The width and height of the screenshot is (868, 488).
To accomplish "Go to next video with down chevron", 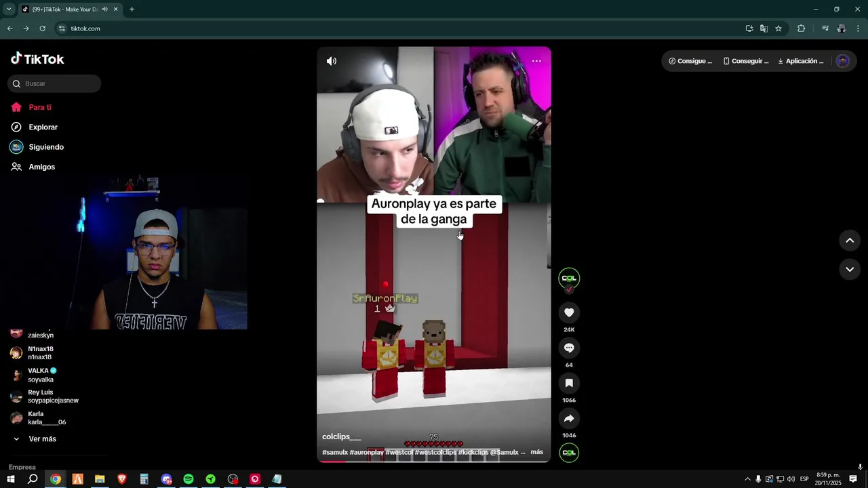I will 850,269.
